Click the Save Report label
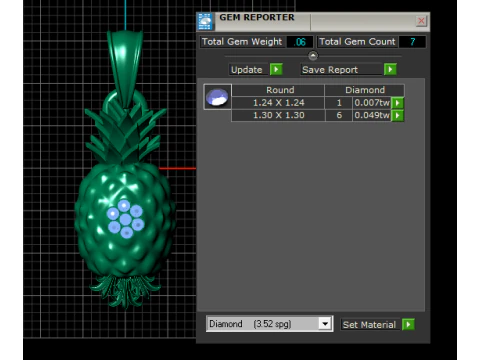The image size is (480, 360). click(341, 70)
